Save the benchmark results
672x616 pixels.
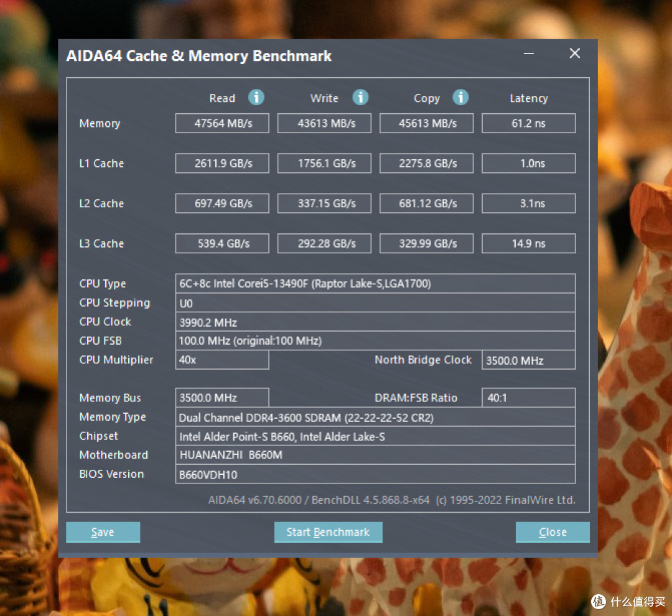tap(103, 532)
